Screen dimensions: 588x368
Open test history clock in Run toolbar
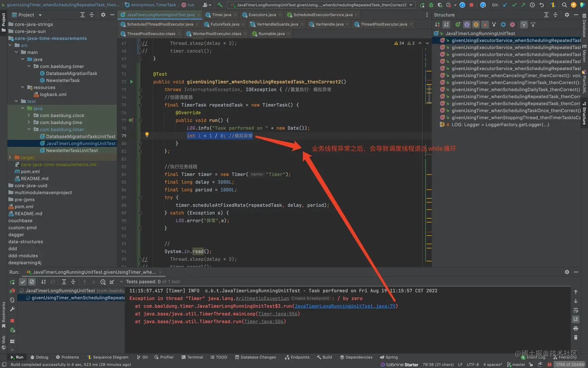click(x=103, y=282)
